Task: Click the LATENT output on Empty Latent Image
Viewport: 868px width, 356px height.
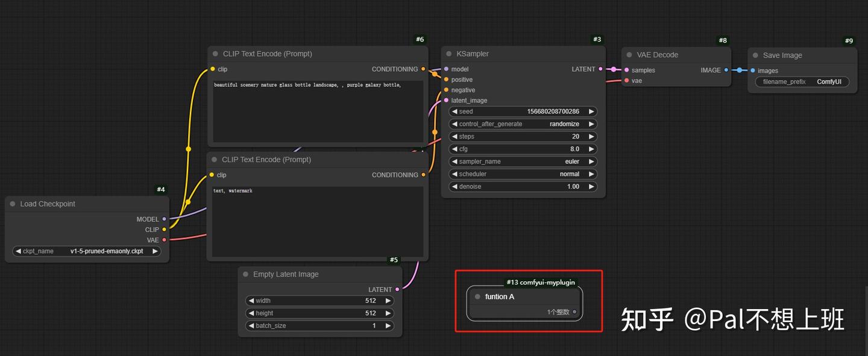Action: coord(397,289)
